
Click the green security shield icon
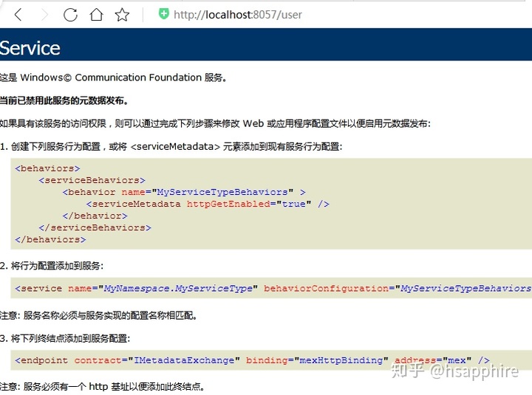(164, 14)
